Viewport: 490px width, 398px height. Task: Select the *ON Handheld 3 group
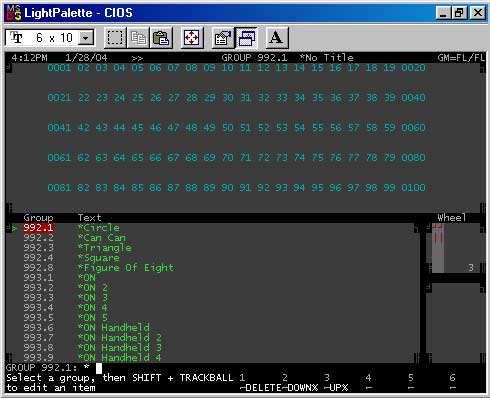click(x=120, y=348)
